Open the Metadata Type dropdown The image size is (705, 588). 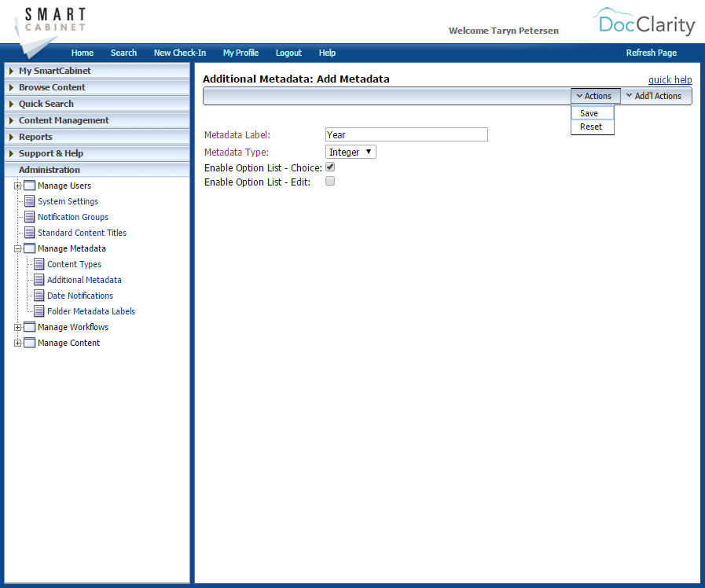pos(351,152)
